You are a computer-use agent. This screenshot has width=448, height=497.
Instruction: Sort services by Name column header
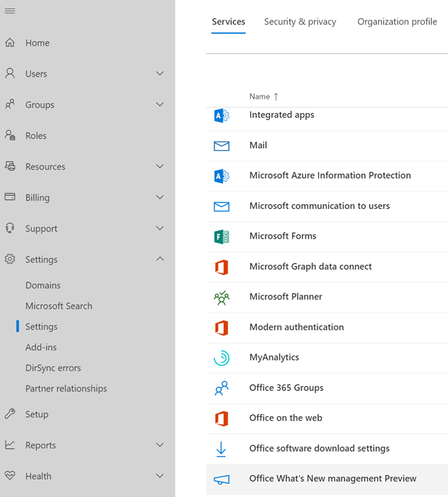pos(260,96)
